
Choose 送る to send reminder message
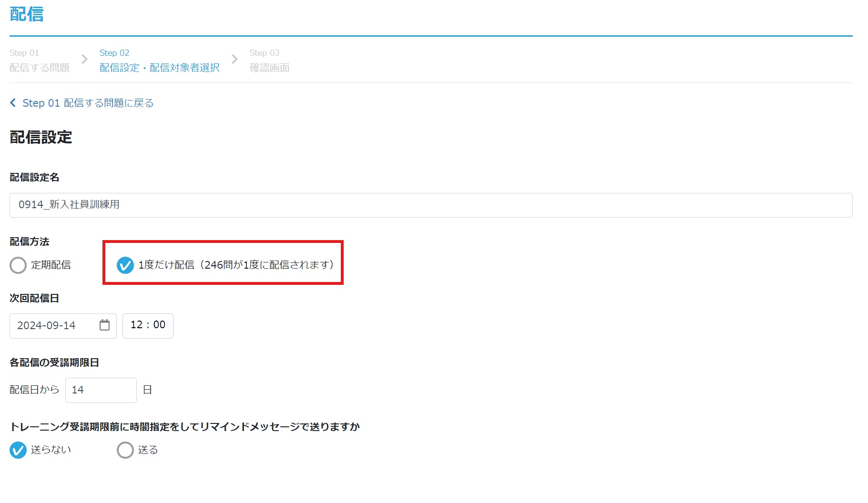(x=125, y=450)
